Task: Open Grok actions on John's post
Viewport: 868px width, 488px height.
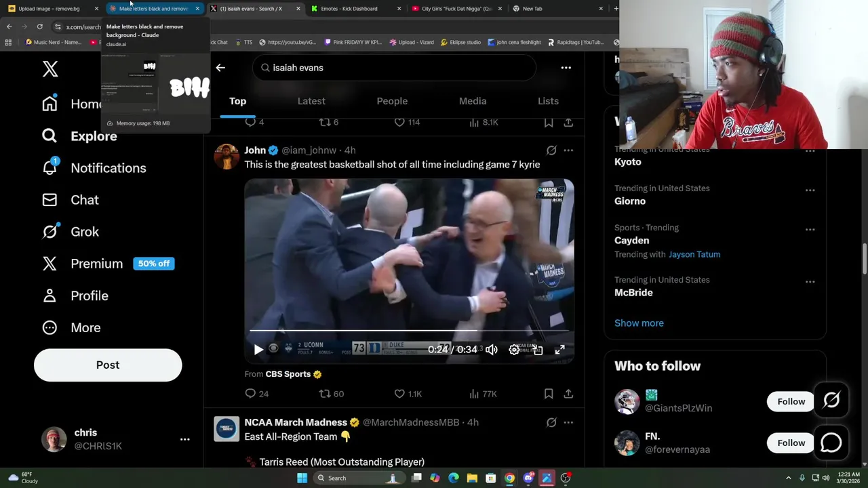Action: (x=551, y=150)
